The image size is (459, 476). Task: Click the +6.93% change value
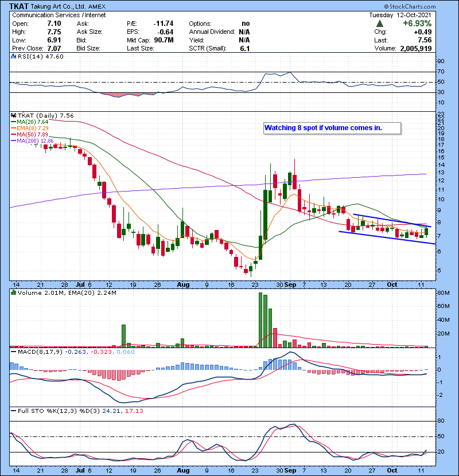click(417, 24)
